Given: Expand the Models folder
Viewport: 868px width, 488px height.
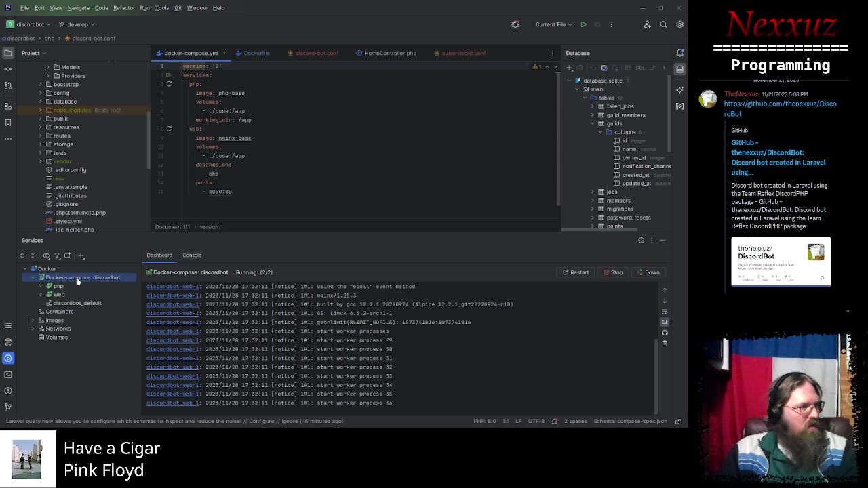Looking at the screenshot, I should click(x=48, y=67).
